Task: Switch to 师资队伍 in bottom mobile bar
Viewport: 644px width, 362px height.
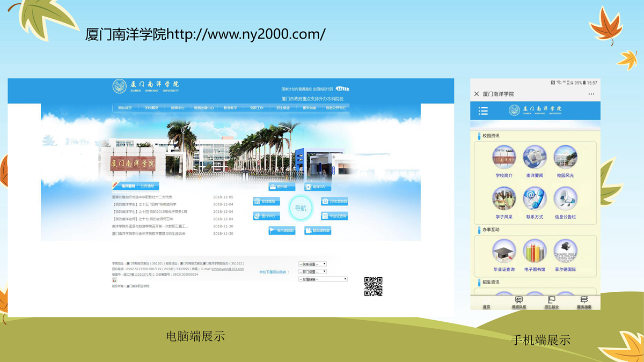Action: pyautogui.click(x=519, y=302)
